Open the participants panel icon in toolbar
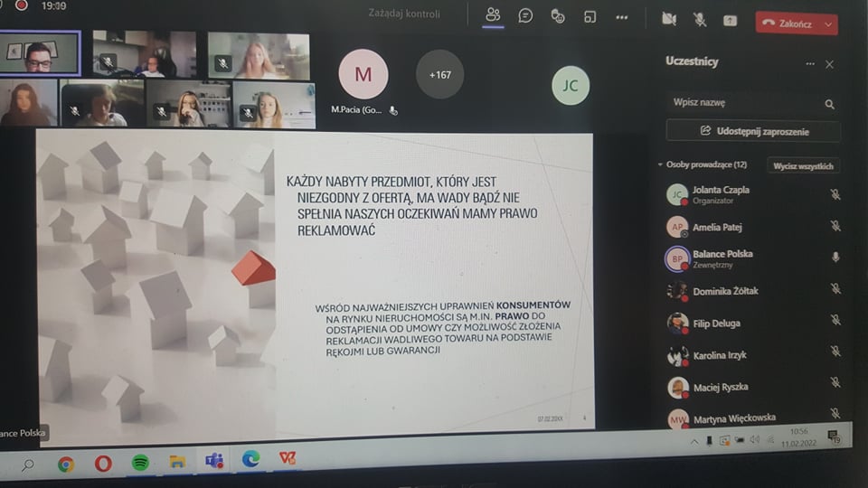Screen dimensions: 868x488 pos(493,15)
